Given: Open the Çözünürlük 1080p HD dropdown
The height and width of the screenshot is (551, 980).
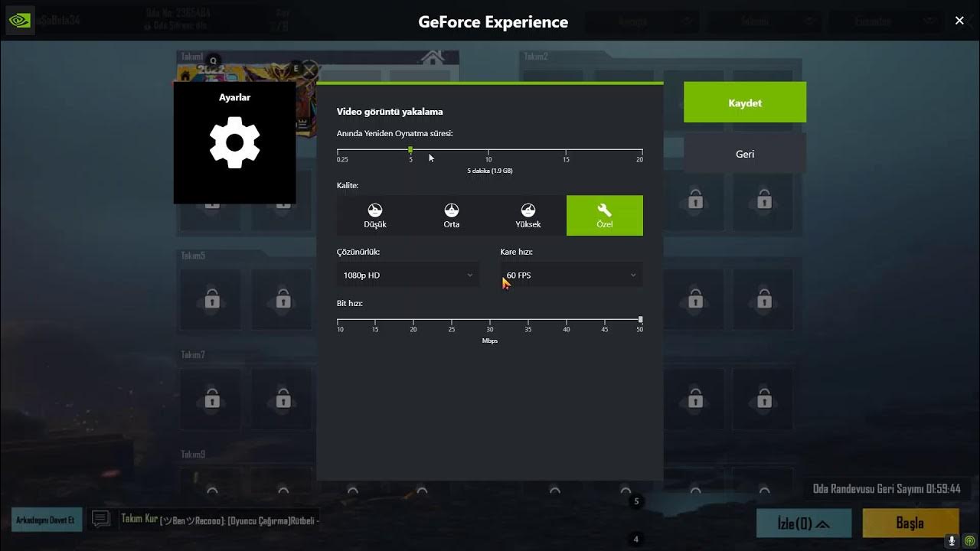Looking at the screenshot, I should (408, 275).
